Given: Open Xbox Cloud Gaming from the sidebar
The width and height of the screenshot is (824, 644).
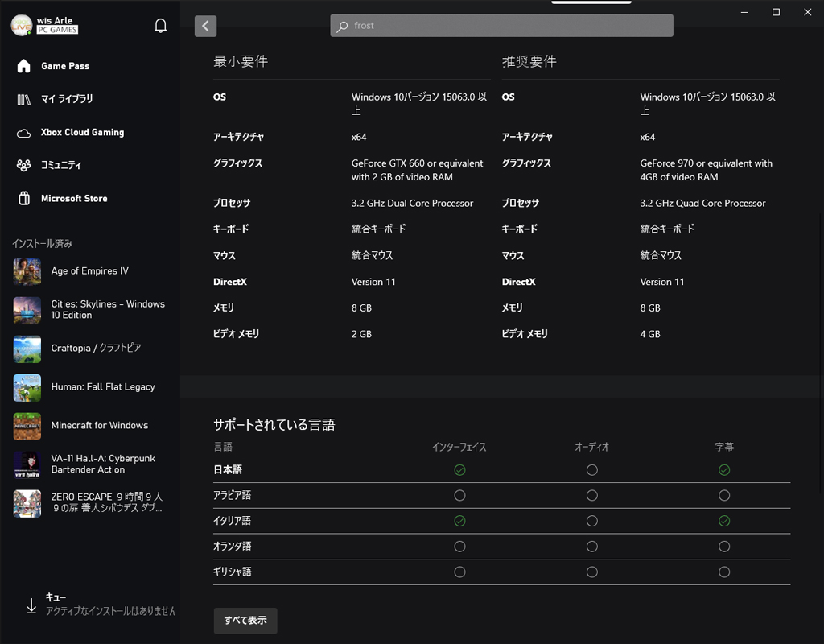Looking at the screenshot, I should 23,132.
